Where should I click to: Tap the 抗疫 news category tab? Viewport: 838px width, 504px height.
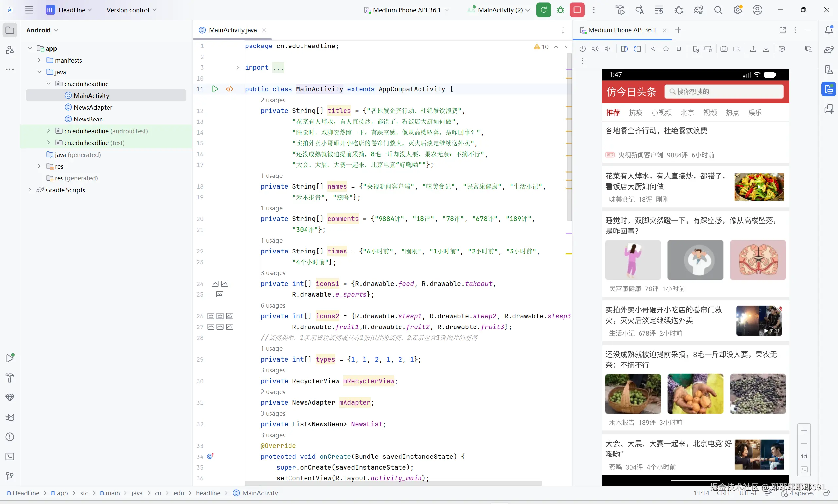(x=635, y=112)
